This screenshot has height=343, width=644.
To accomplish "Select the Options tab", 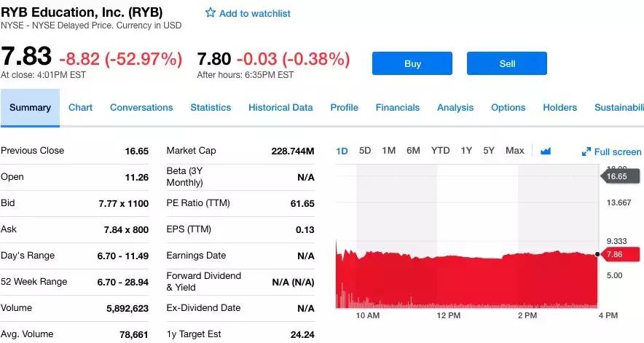I will tap(508, 107).
